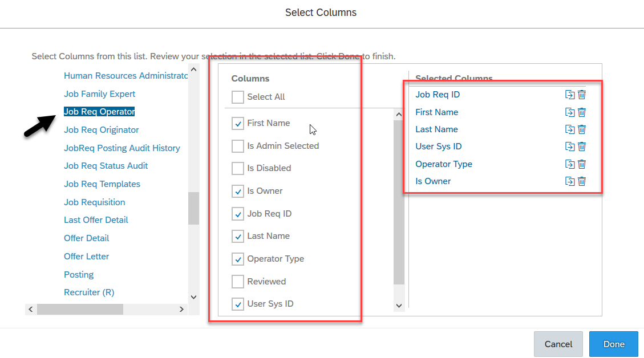Click the move icon for Job Req ID
Viewport: 644px width, 358px height.
tap(570, 95)
